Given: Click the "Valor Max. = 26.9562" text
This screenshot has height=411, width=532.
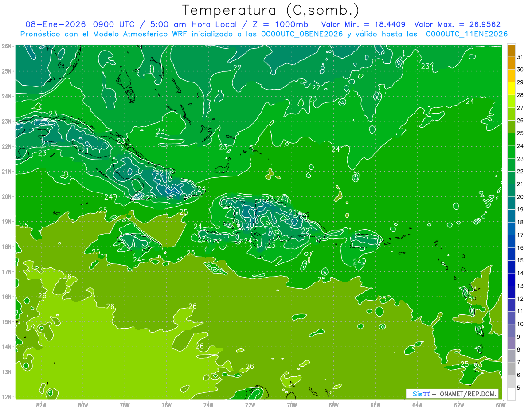Looking at the screenshot, I should click(458, 24).
